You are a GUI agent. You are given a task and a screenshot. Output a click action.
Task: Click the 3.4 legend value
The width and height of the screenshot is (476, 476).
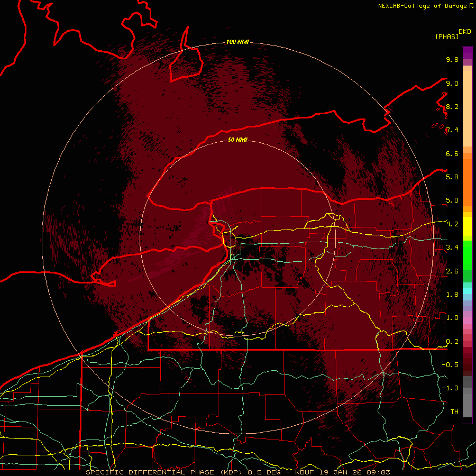(x=452, y=248)
